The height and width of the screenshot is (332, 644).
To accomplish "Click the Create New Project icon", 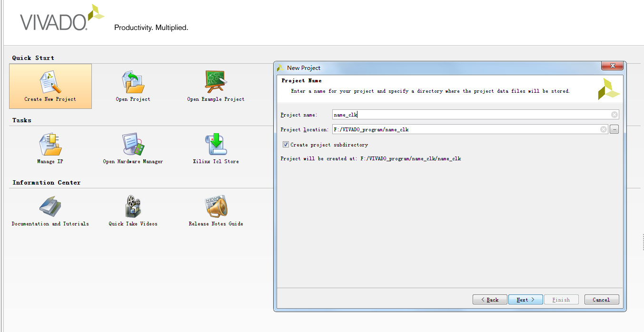I will point(50,82).
